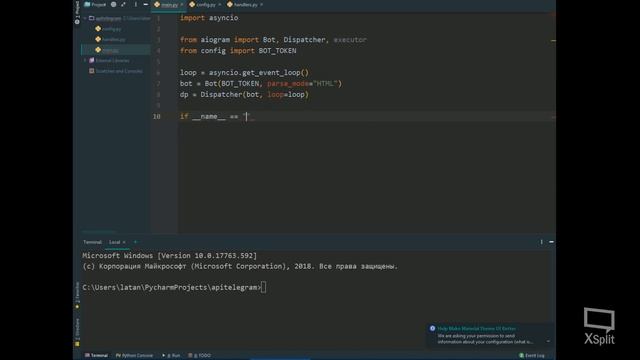
Task: Click the parse_mode="HTML" argument
Action: click(302, 84)
